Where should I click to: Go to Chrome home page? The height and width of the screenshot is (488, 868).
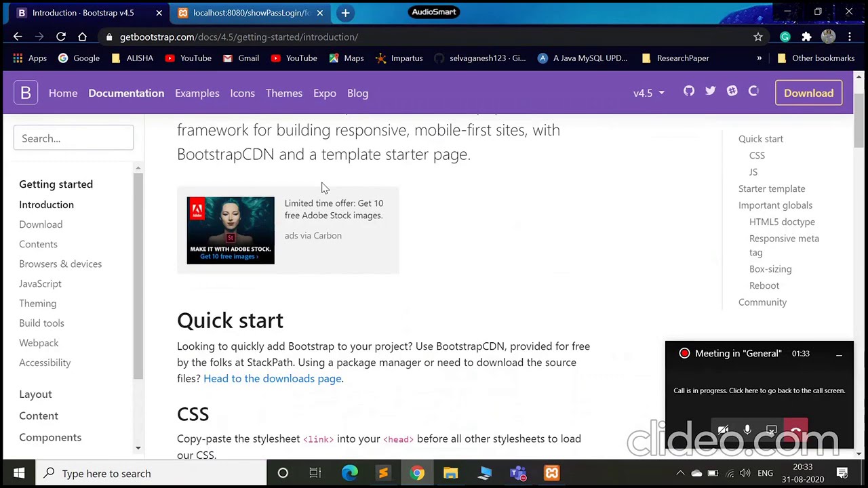click(x=82, y=37)
